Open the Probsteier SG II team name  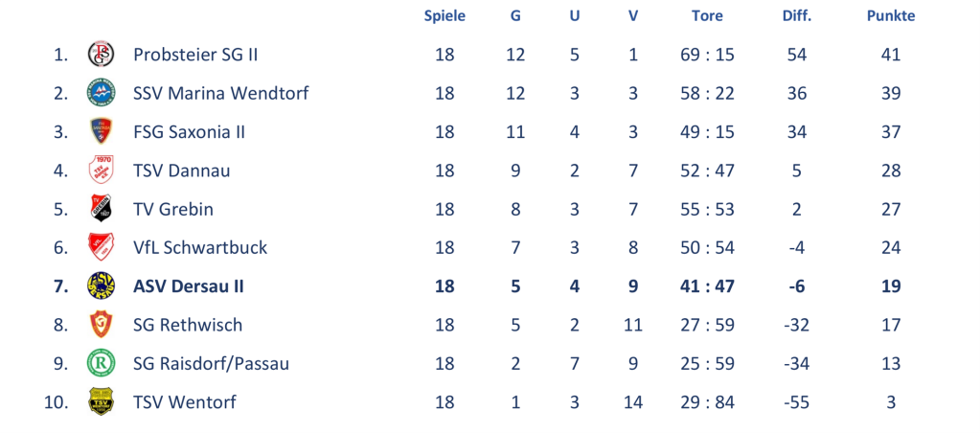click(x=195, y=55)
